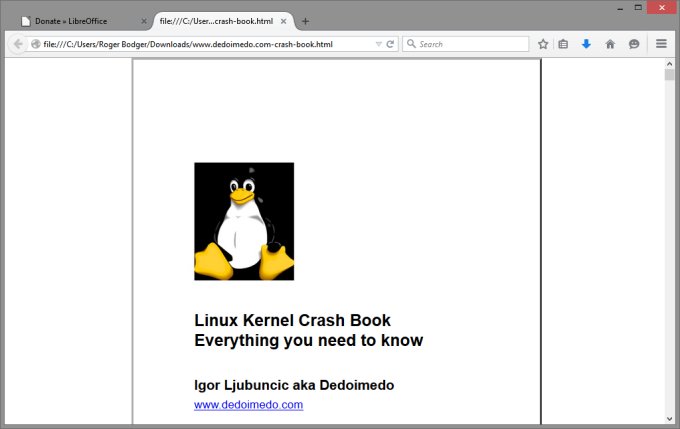
Task: Click 'Igor Ljubuncic aka Dedoimedo' text
Action: pos(294,385)
